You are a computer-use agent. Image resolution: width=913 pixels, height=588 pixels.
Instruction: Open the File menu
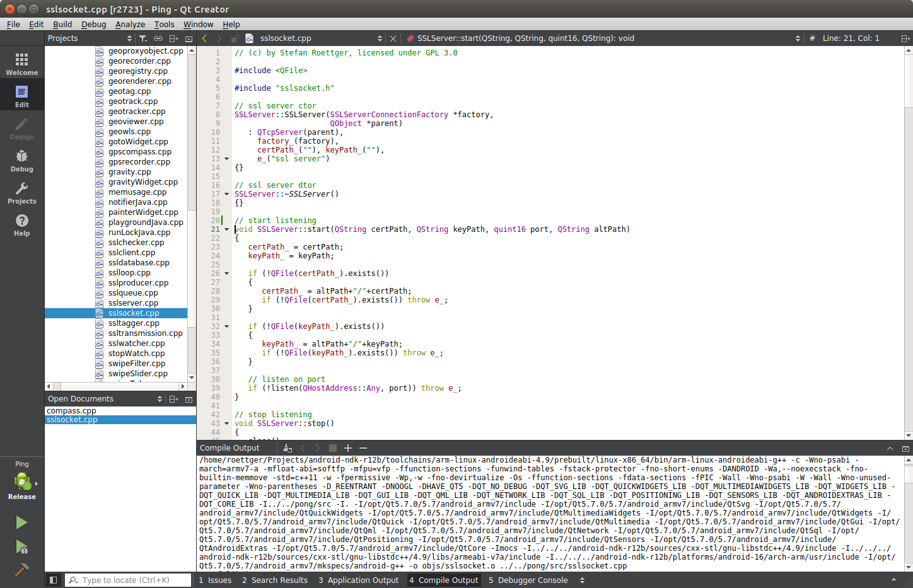point(13,25)
